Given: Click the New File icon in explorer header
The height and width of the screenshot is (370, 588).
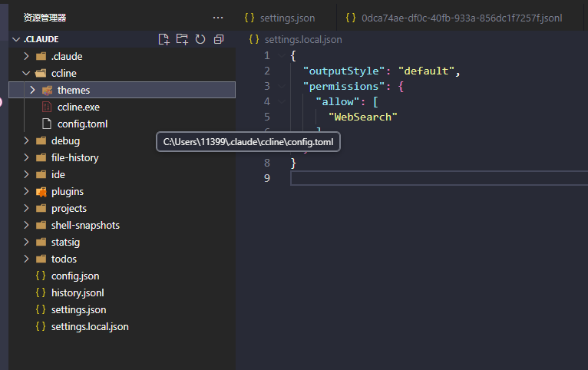Looking at the screenshot, I should click(x=164, y=39).
